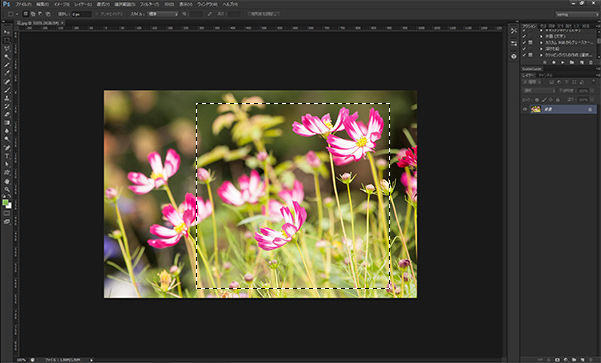The height and width of the screenshot is (363, 601).
Task: Open the workspace switcher dropdown
Action: (x=576, y=14)
